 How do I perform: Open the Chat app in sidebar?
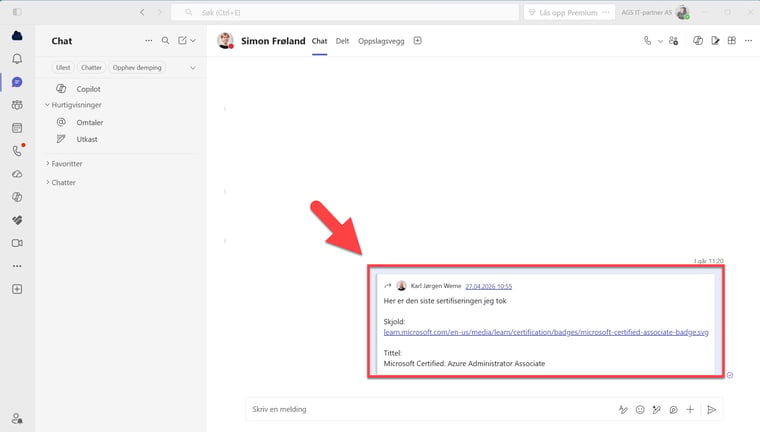point(17,82)
